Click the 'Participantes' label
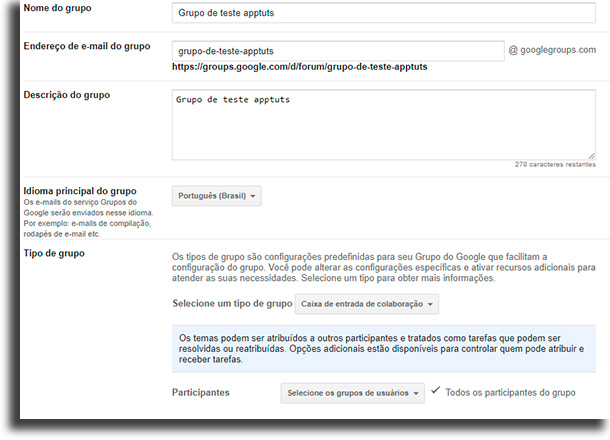Image resolution: width=610 pixels, height=440 pixels. click(x=201, y=393)
